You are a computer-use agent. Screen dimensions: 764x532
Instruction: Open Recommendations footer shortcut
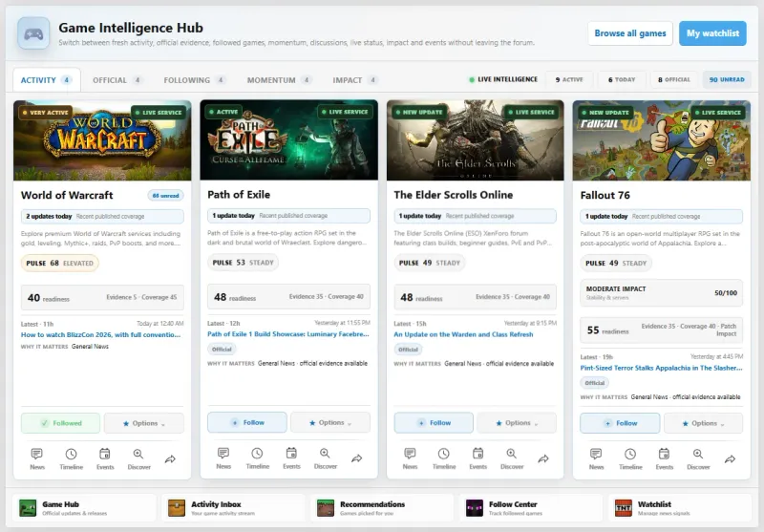click(382, 507)
